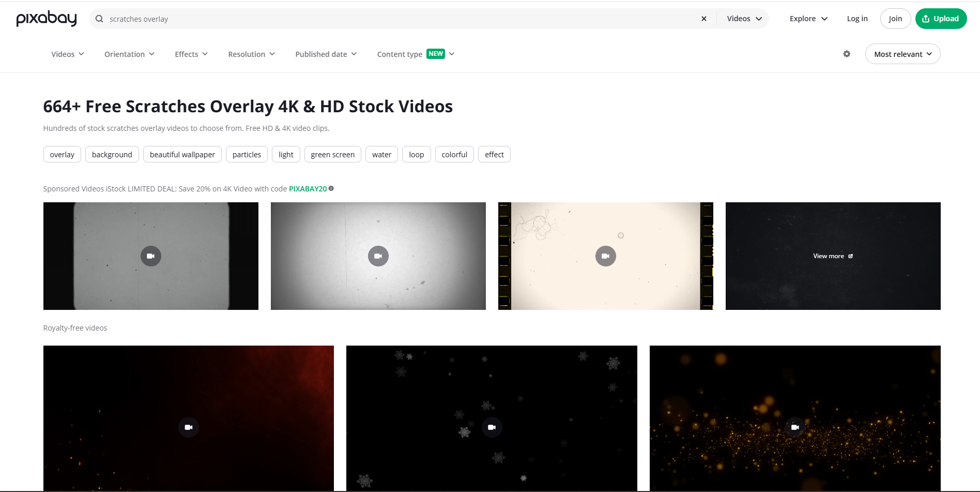Open the Effects filter dropdown
Viewport: 980px width, 492px height.
click(191, 54)
